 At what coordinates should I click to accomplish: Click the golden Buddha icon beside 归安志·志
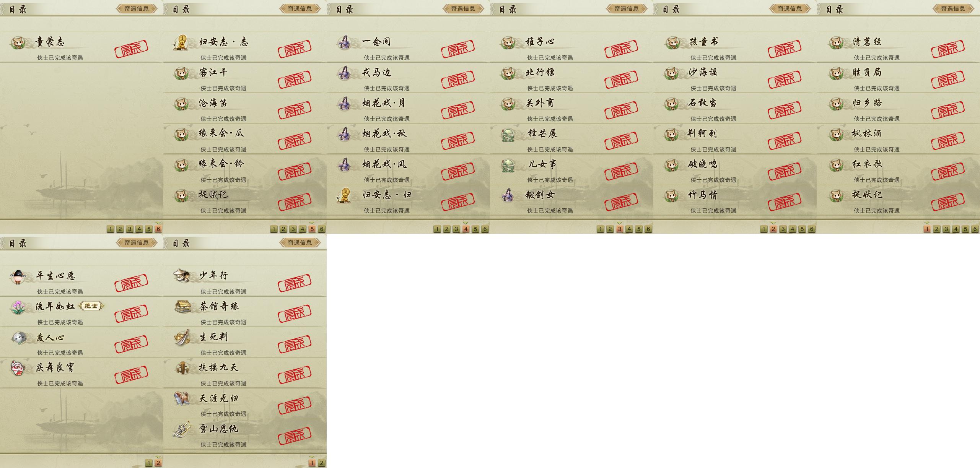[182, 42]
